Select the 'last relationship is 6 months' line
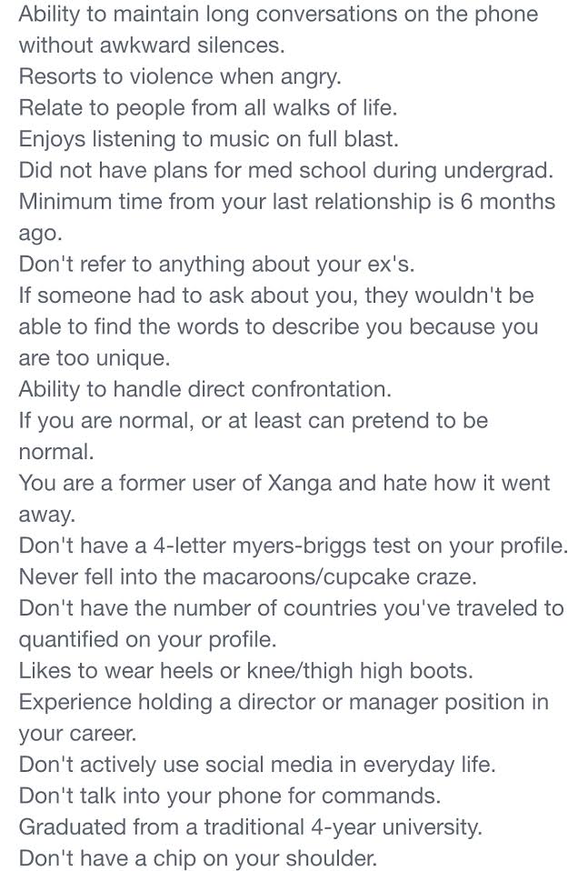 point(286,201)
